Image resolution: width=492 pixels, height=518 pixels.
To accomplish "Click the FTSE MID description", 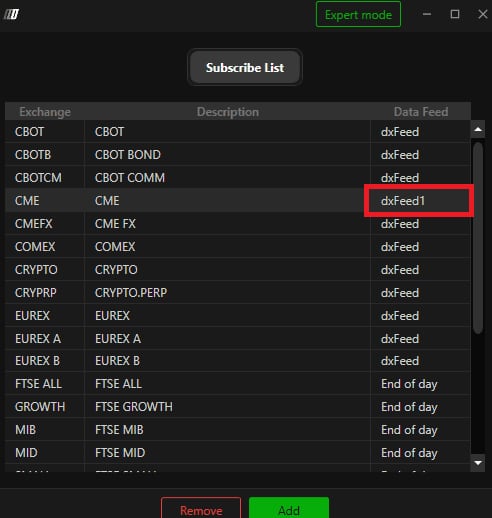I will coord(120,453).
